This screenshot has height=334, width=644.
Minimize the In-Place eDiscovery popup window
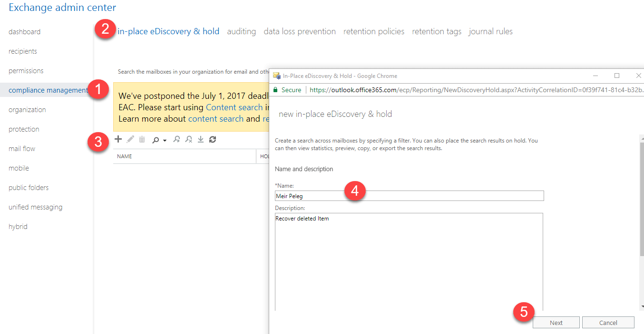(595, 76)
